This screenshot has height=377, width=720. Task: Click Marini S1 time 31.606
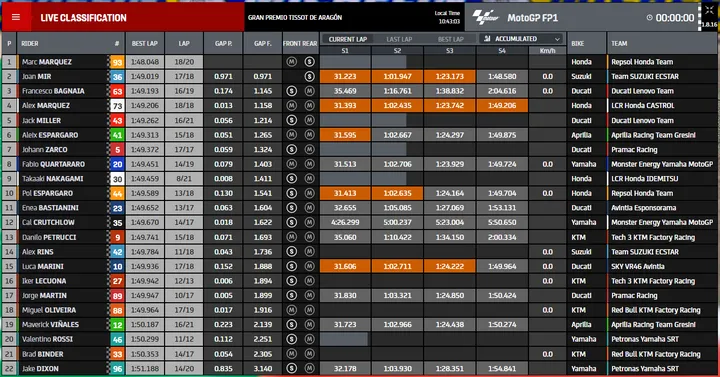345,266
